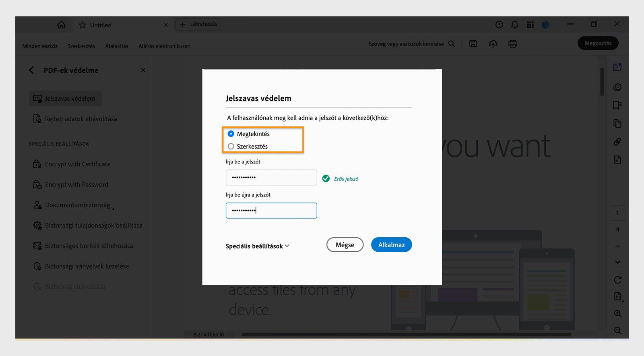The image size is (644, 356).
Task: Choose Encrypt with Password
Action: coord(70,184)
